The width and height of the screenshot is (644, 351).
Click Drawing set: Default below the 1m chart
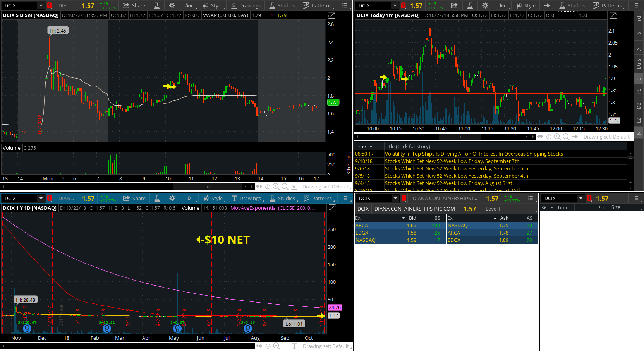pyautogui.click(x=606, y=137)
